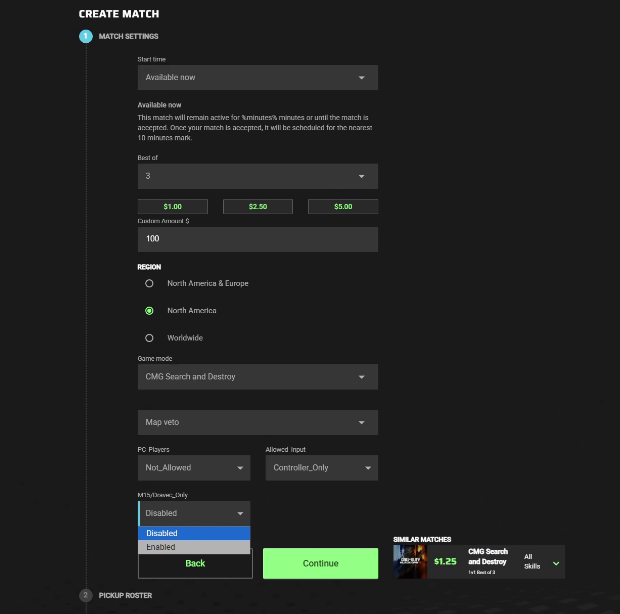Click step 1 Match Settings circle
The width and height of the screenshot is (620, 614).
click(x=85, y=36)
